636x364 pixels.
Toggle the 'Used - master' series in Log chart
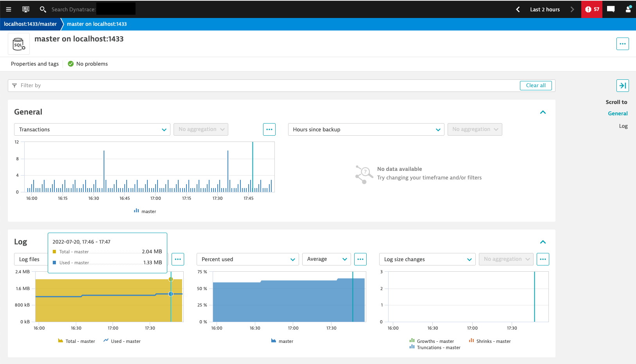122,341
